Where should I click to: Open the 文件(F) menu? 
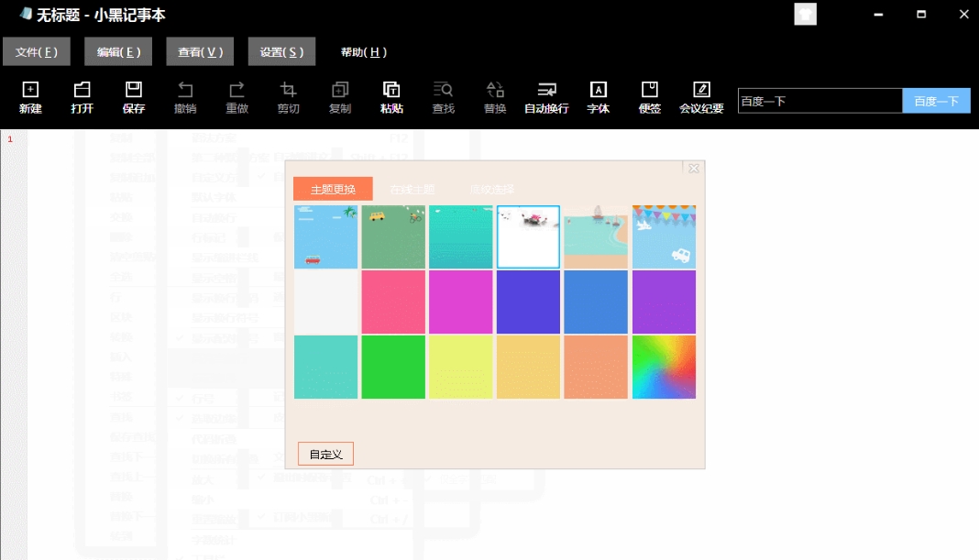tap(37, 52)
